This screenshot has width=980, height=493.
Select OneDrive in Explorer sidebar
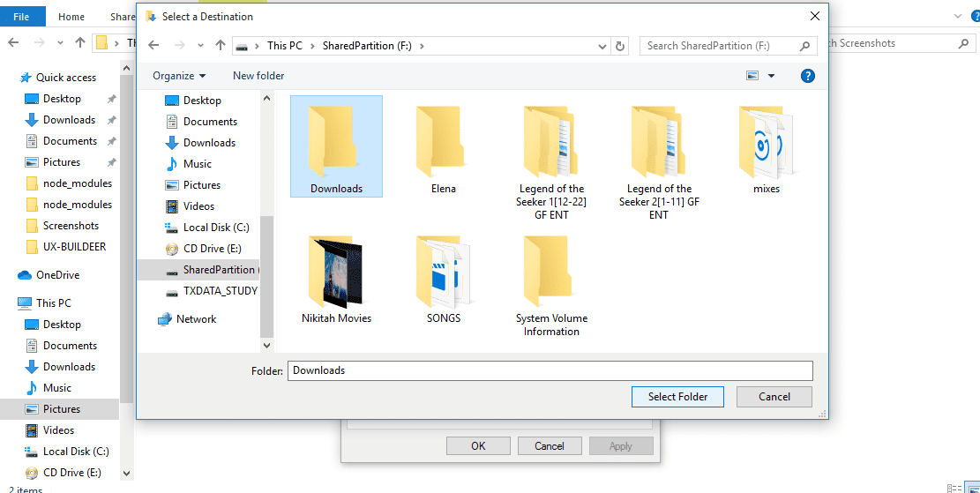click(49, 275)
